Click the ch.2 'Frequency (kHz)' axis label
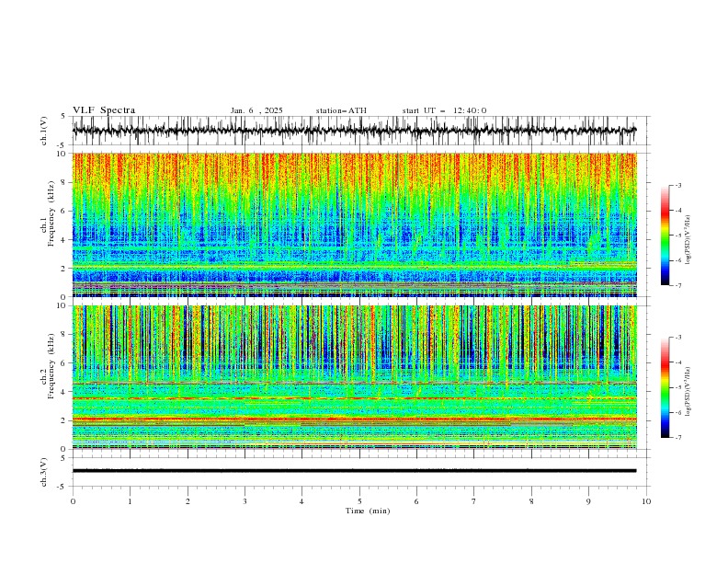This screenshot has height=563, width=728. [51, 365]
